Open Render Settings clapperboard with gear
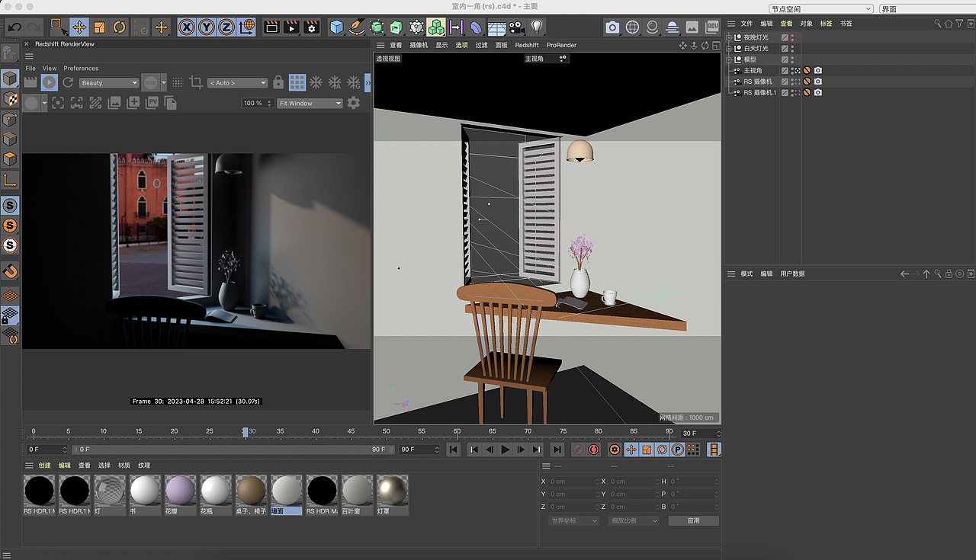The image size is (976, 560). point(311,27)
